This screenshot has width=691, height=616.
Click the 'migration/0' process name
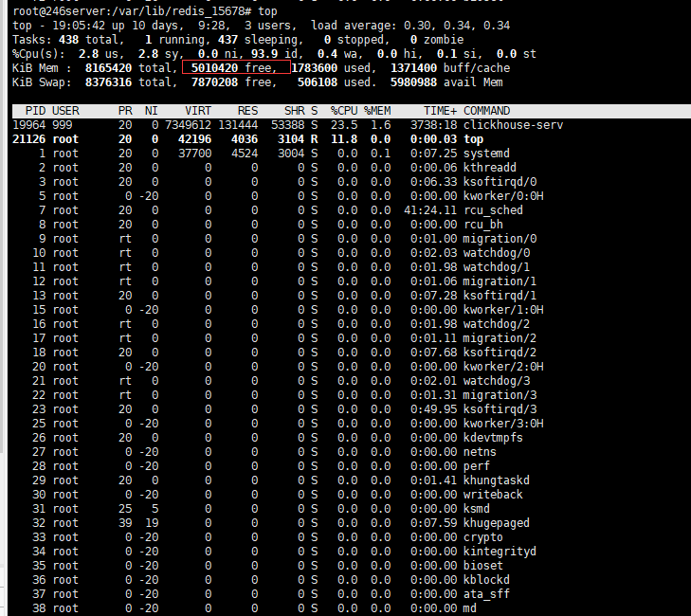coord(500,239)
